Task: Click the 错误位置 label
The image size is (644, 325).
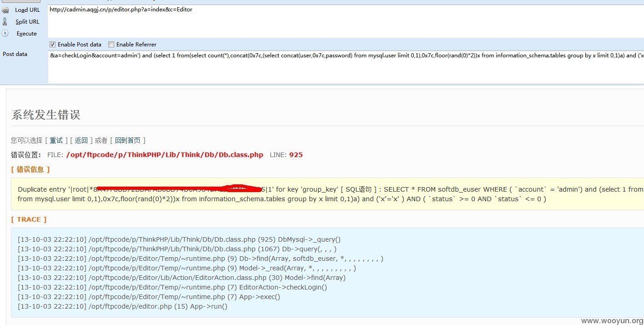Action: pyautogui.click(x=26, y=155)
